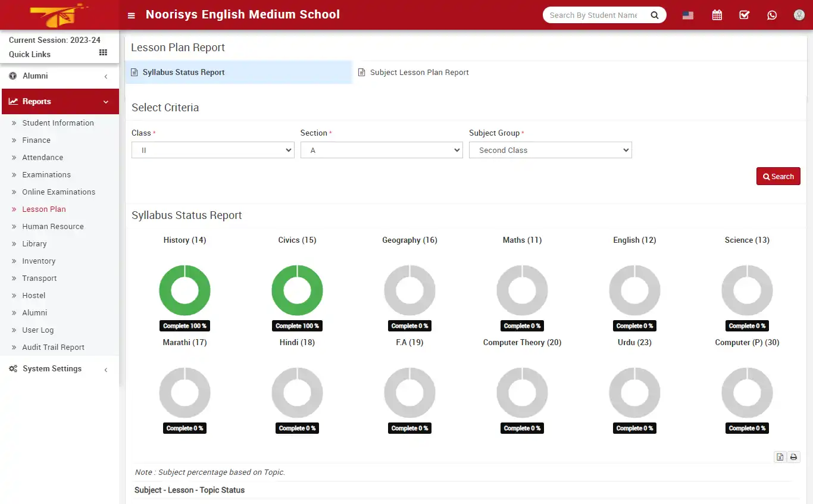Open the Quick Links grid icon
This screenshot has height=504, width=813.
(102, 52)
